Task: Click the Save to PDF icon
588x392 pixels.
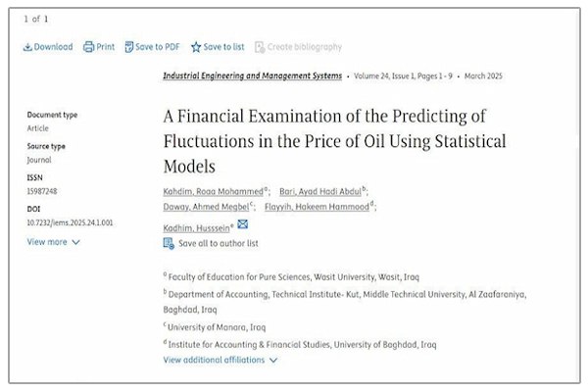Action: tap(129, 47)
